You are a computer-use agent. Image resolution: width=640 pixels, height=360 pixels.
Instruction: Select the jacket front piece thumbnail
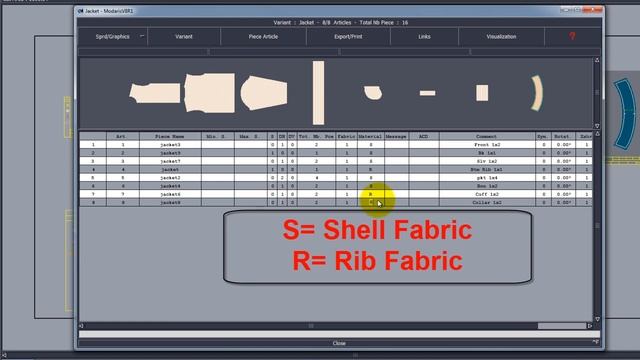point(155,93)
